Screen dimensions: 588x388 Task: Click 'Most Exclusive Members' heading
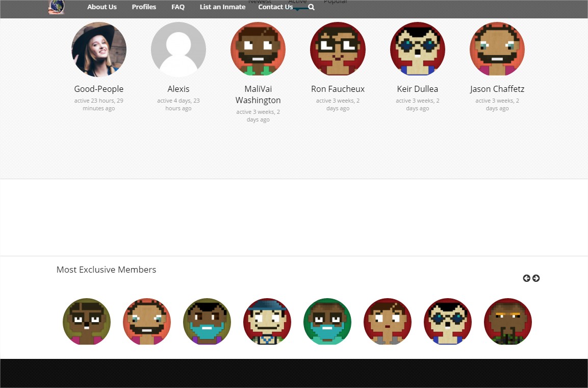(x=106, y=270)
